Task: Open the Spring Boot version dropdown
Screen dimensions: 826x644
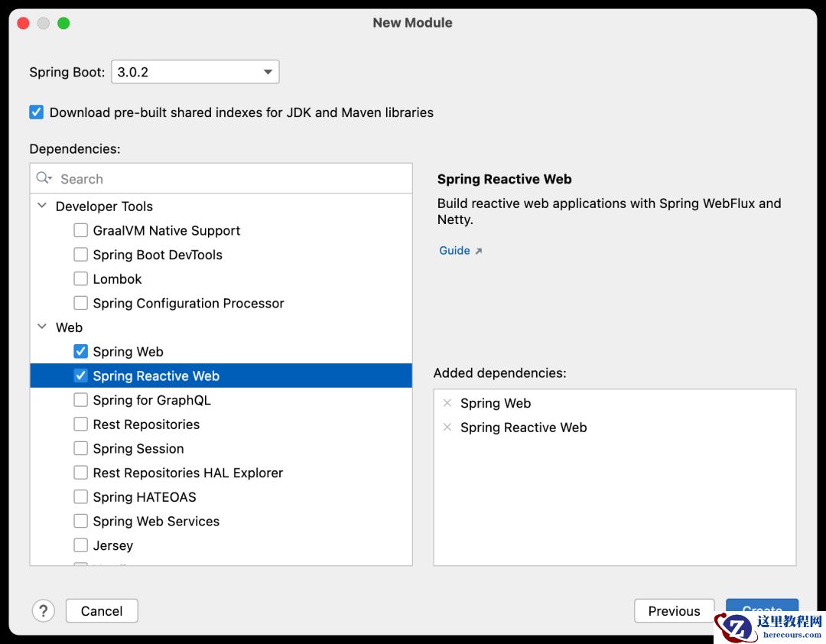Action: pyautogui.click(x=195, y=71)
